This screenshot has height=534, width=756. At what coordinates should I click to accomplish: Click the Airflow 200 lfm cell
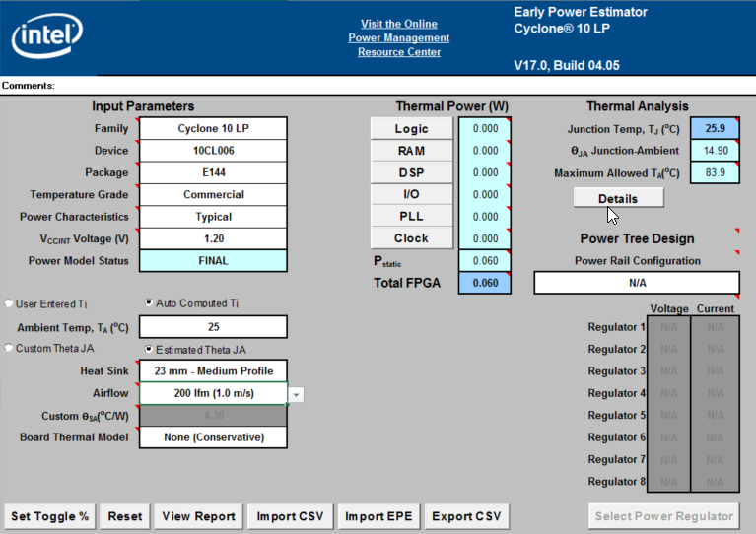point(213,393)
